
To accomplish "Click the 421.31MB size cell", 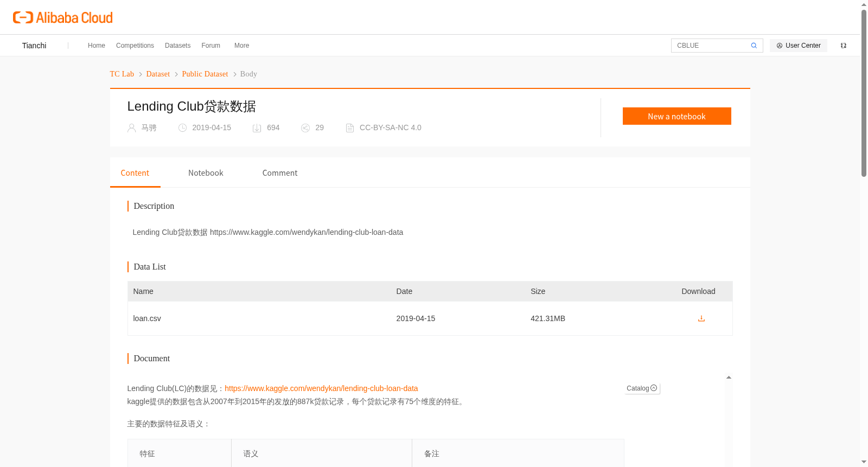I will point(548,318).
